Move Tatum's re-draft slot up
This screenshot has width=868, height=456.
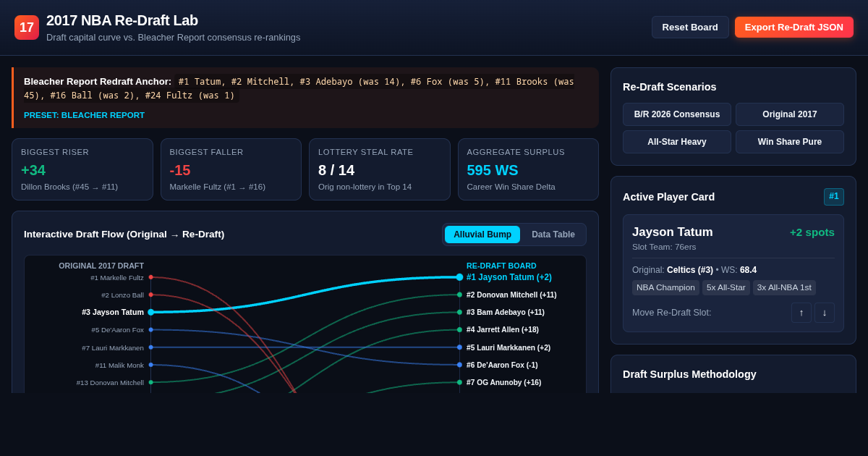coord(801,313)
